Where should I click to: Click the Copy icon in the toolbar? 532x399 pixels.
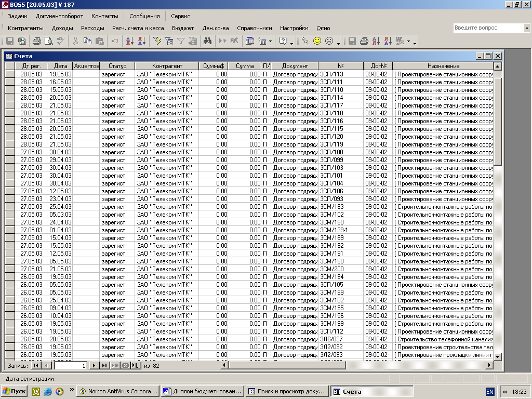87,41
